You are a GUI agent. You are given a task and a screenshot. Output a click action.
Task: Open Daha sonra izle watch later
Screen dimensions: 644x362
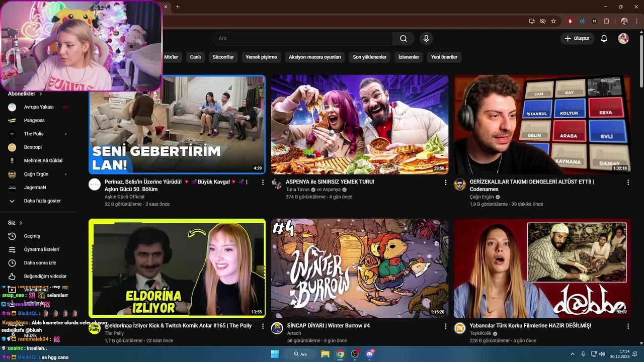click(x=41, y=263)
